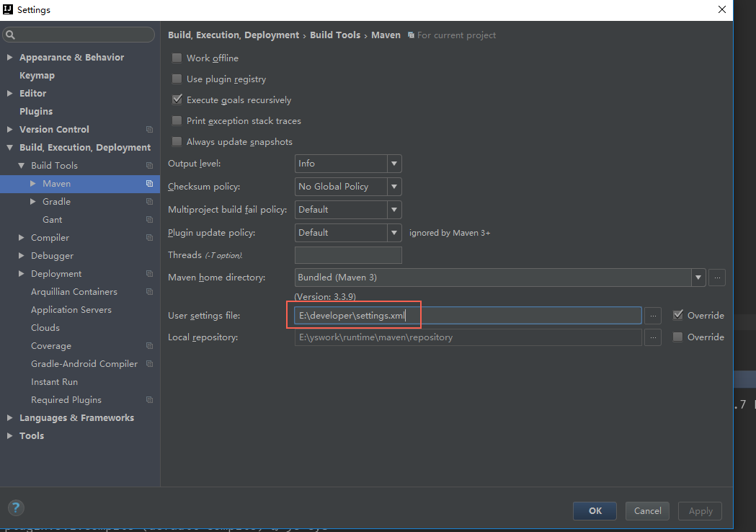Click the User settings file path field
Image resolution: width=756 pixels, height=532 pixels.
pyautogui.click(x=468, y=316)
